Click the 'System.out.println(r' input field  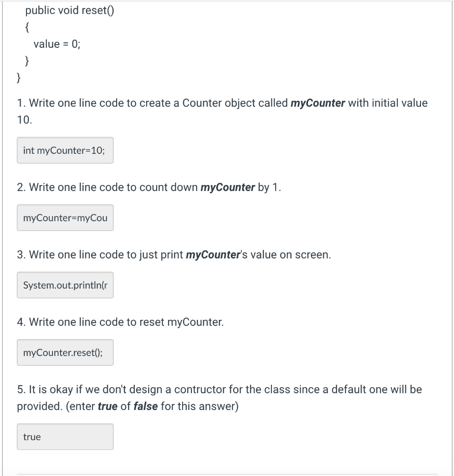[65, 284]
